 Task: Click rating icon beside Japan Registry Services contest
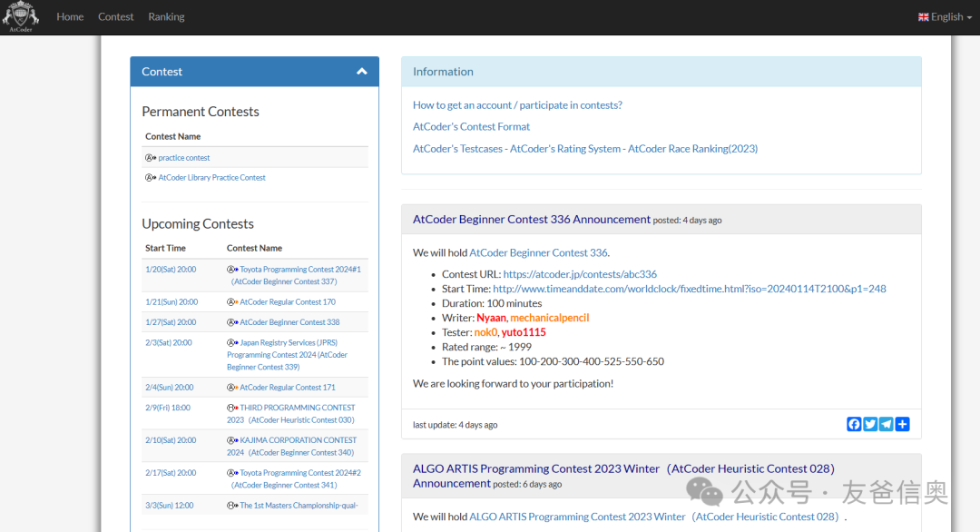pyautogui.click(x=232, y=342)
